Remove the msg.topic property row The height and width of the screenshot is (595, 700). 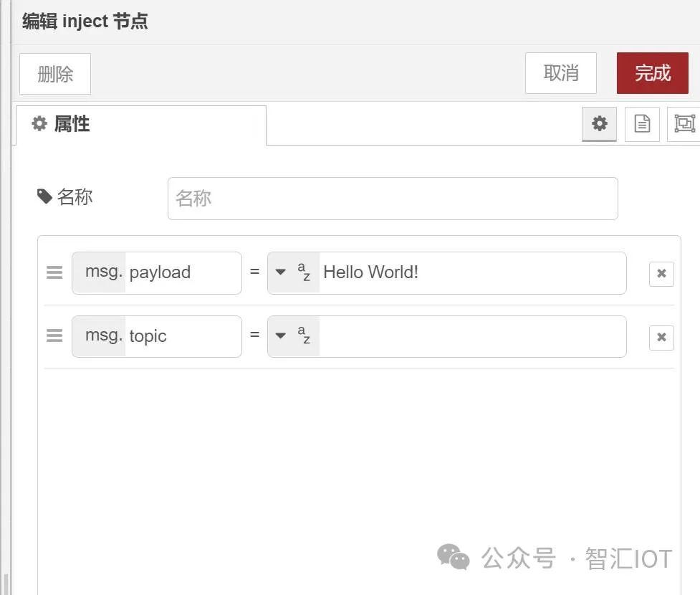coord(661,337)
